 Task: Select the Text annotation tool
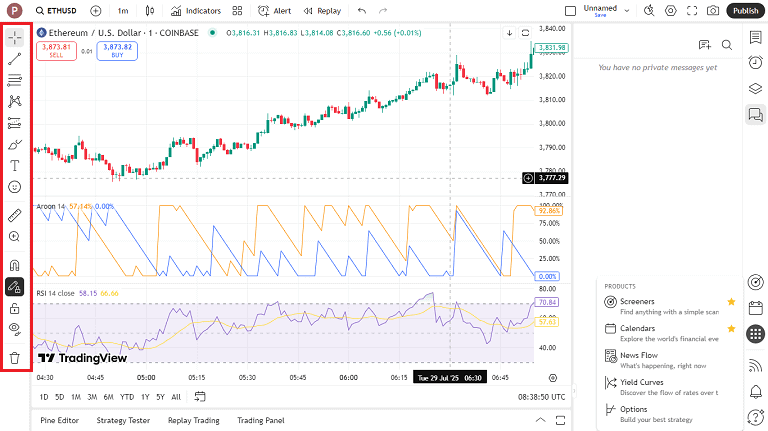coord(15,165)
